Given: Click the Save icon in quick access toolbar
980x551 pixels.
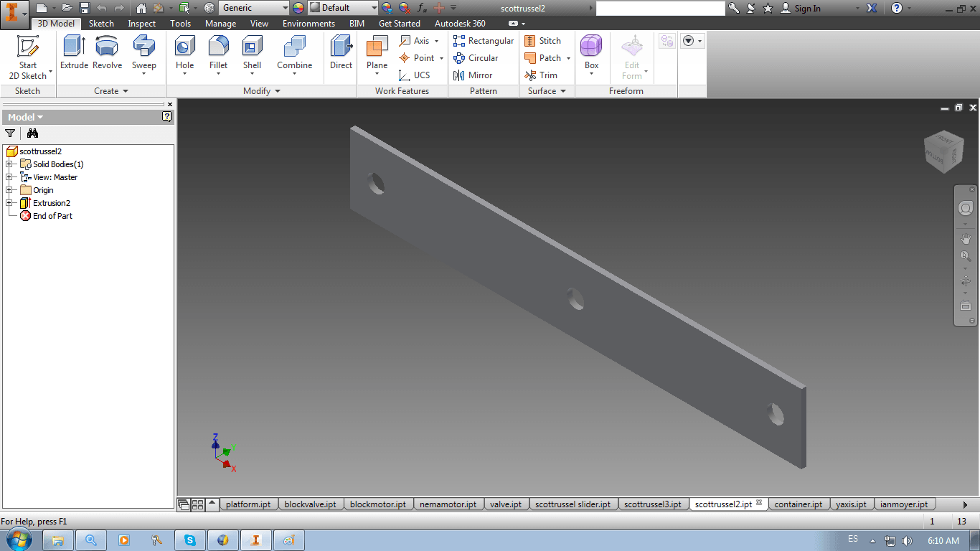Looking at the screenshot, I should [x=85, y=8].
